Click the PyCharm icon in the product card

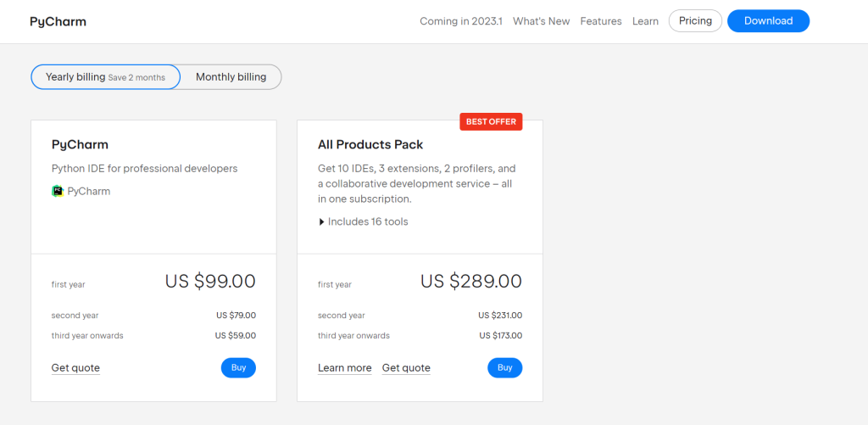click(58, 191)
